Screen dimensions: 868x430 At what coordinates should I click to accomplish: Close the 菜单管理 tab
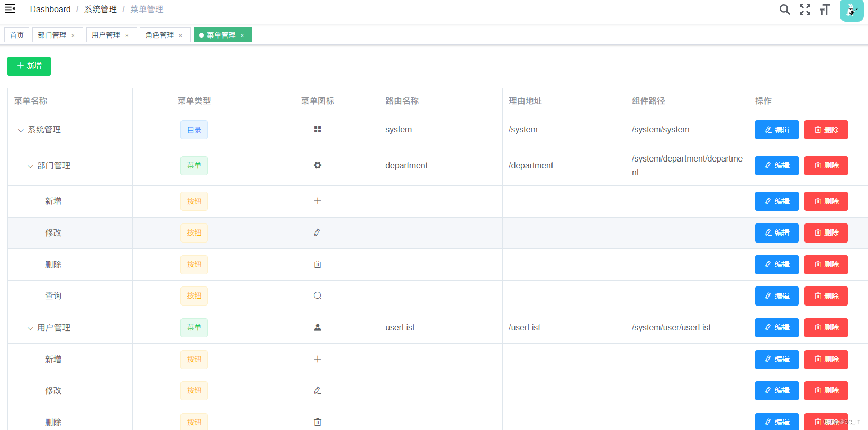[242, 35]
